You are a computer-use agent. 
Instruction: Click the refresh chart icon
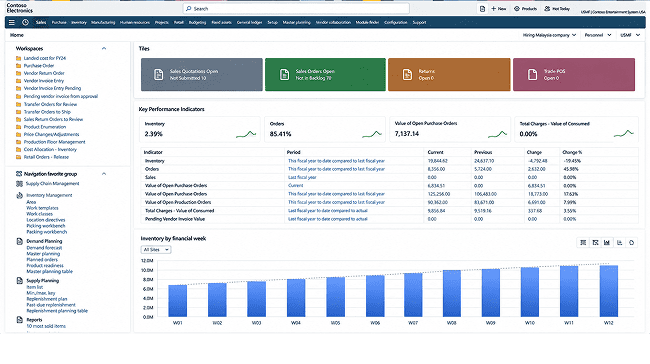click(632, 243)
